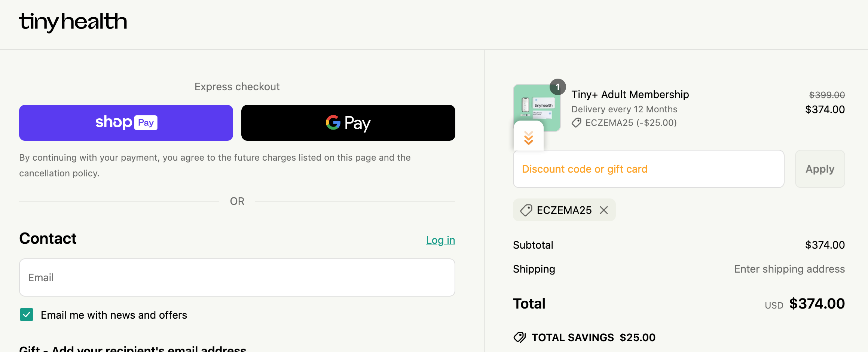
Task: Remove the ECZEMA25 discount code
Action: (603, 210)
